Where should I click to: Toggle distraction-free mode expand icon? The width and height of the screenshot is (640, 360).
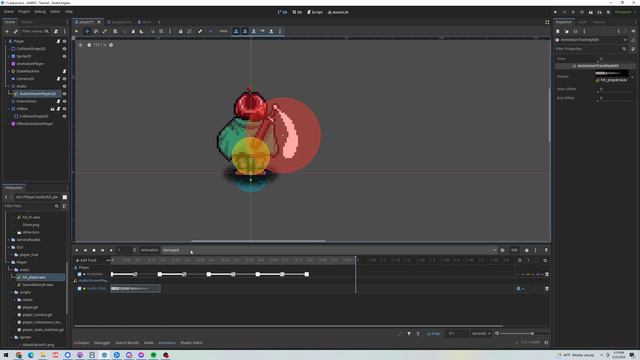tap(547, 22)
